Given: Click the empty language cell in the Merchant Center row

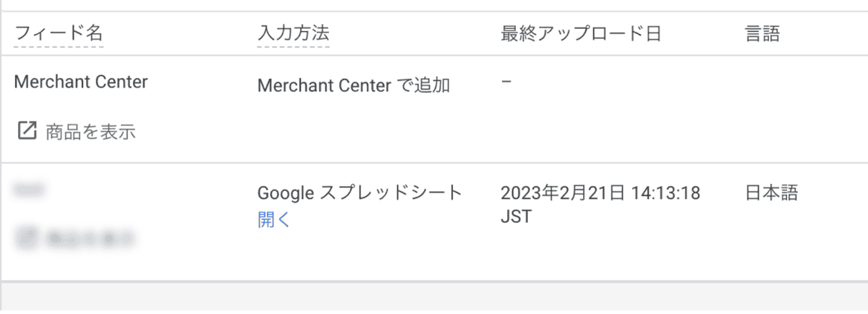Looking at the screenshot, I should tap(796, 109).
